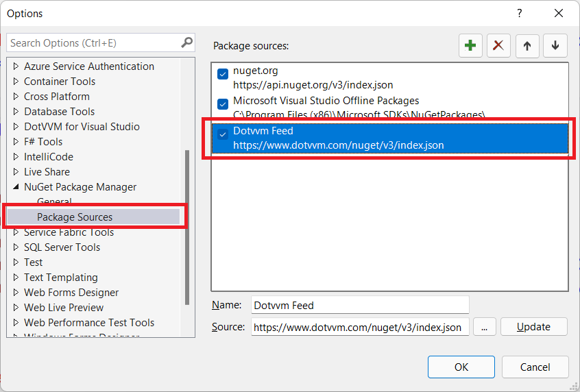
Task: Select IntelliCode category
Action: tap(49, 157)
